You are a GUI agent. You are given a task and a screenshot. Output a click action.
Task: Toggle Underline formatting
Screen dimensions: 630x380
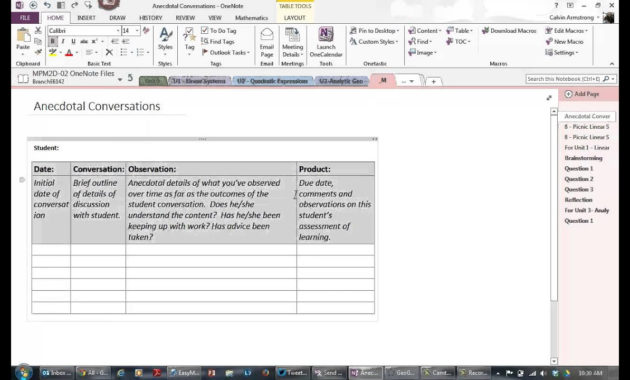click(73, 41)
